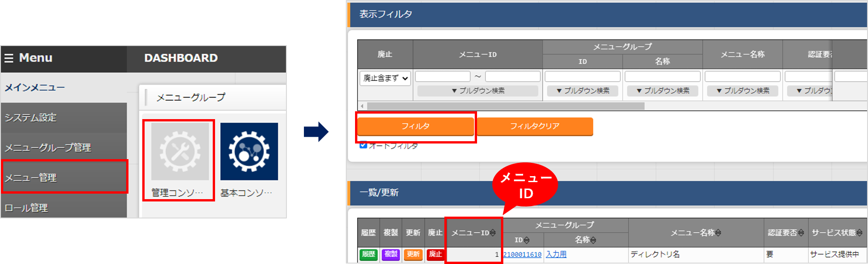Click the ディレクトリ名 cell
Screen dimensions: 868x264
click(696, 254)
